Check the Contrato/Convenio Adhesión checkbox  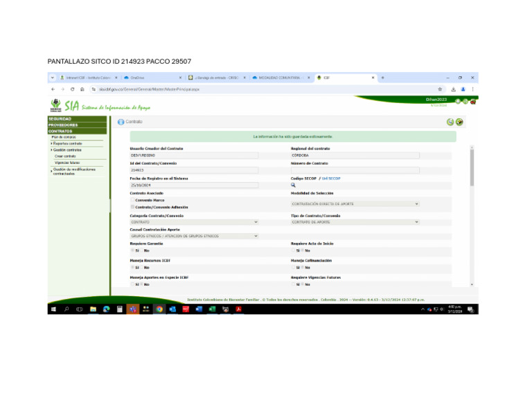pyautogui.click(x=132, y=207)
